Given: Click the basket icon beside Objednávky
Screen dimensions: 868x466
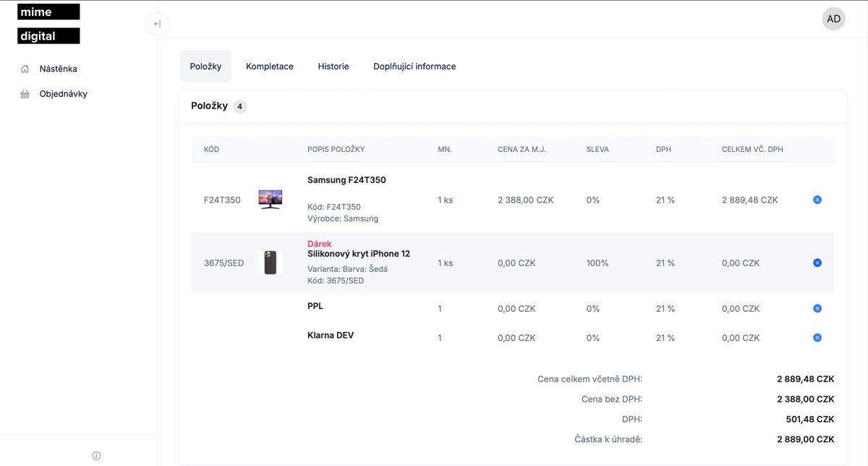Looking at the screenshot, I should (25, 94).
